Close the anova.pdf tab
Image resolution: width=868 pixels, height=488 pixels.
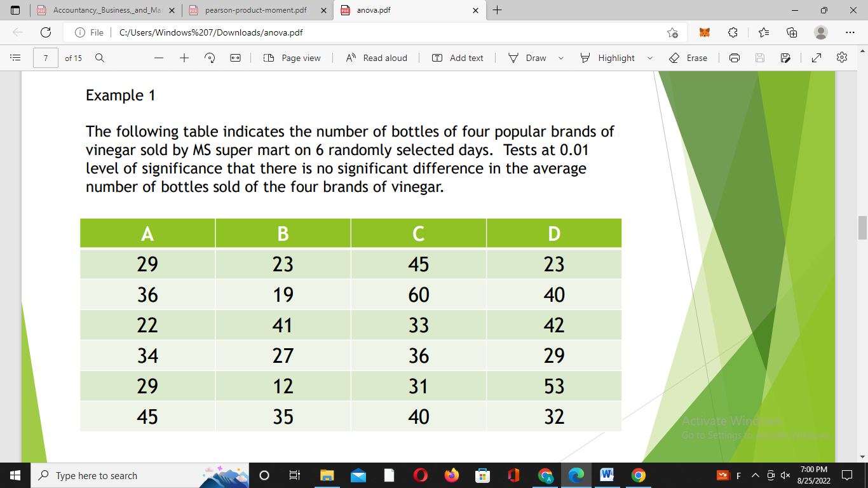pyautogui.click(x=475, y=10)
